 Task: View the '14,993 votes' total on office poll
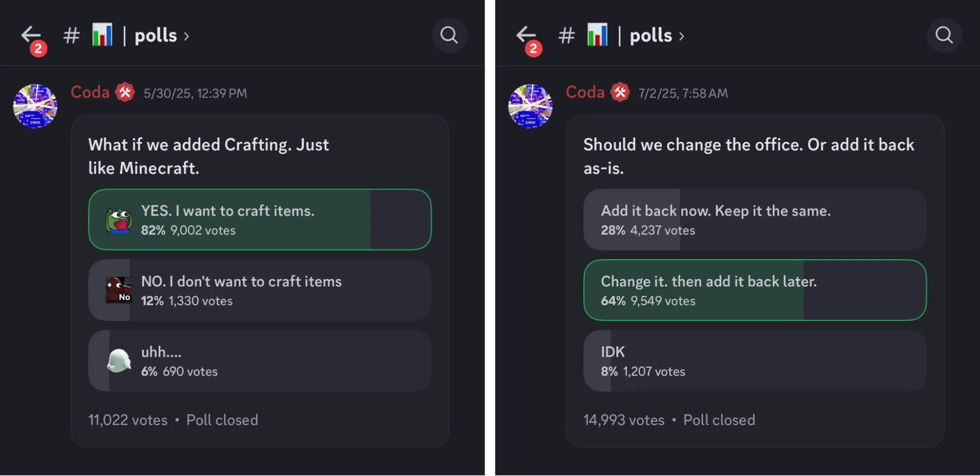click(x=624, y=420)
